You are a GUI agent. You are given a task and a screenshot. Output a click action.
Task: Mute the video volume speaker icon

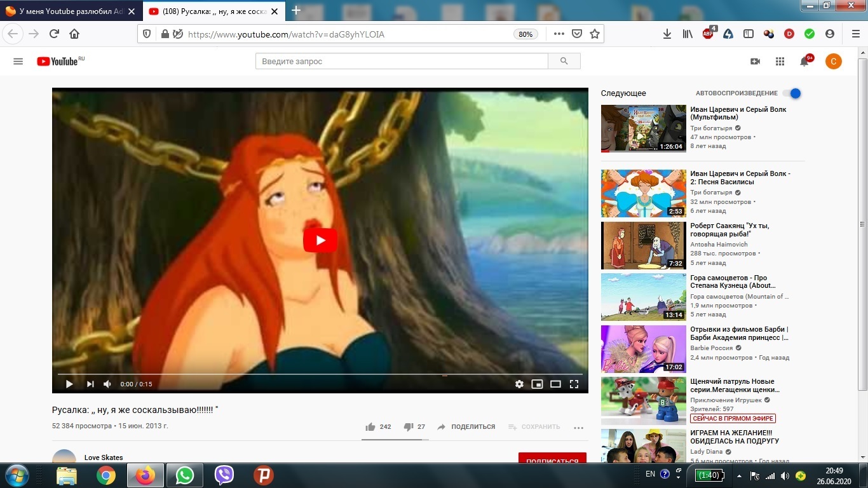tap(107, 384)
